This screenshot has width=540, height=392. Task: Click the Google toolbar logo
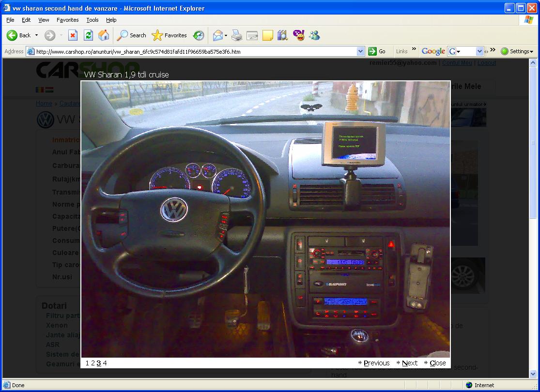(x=433, y=51)
